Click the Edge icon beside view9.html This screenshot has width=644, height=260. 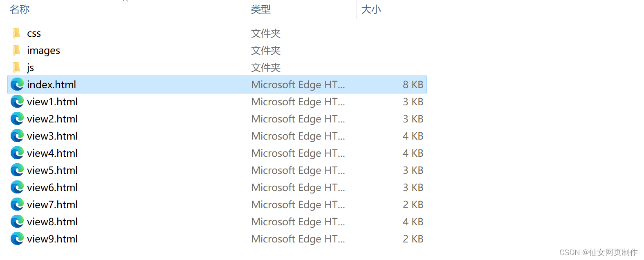pos(17,239)
